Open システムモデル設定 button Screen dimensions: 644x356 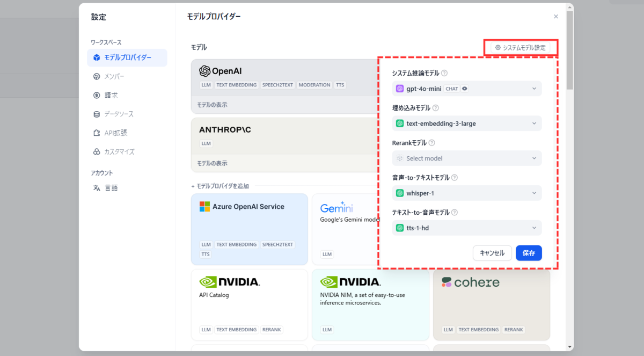tap(520, 47)
